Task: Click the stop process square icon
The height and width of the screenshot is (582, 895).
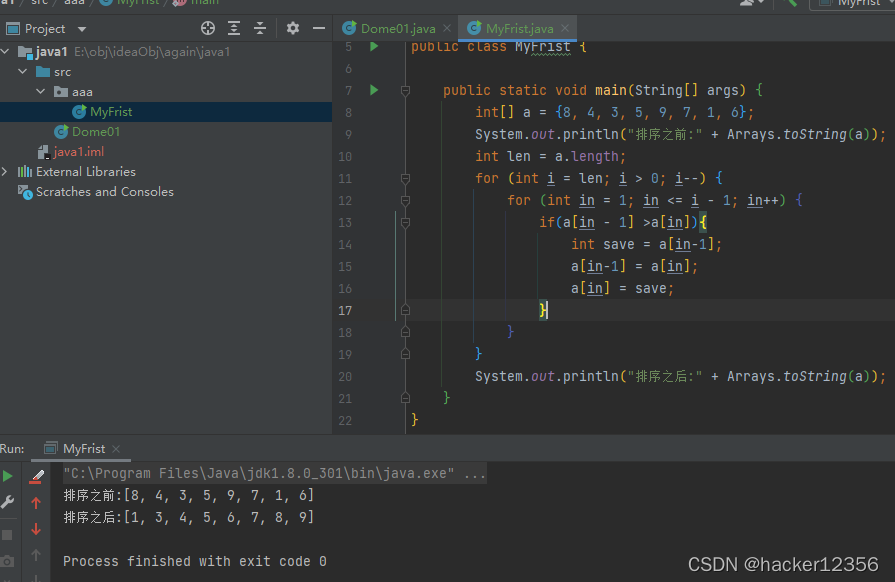Action: 7,535
